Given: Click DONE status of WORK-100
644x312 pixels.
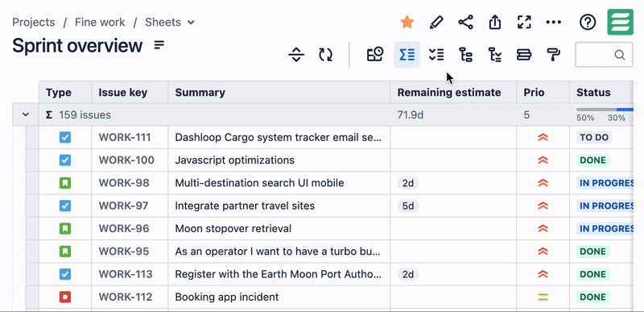Looking at the screenshot, I should click(x=593, y=160).
